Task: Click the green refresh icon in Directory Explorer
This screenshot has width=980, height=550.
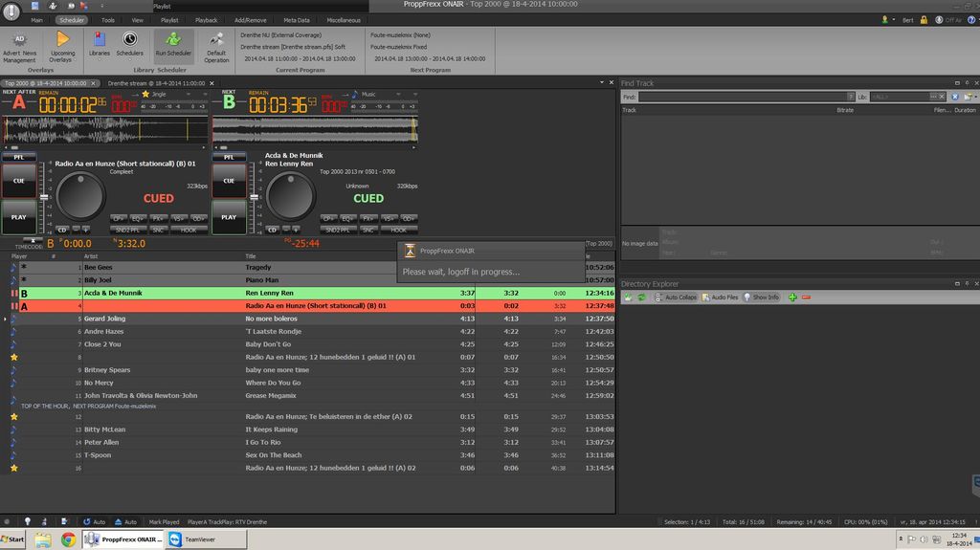Action: pyautogui.click(x=641, y=297)
